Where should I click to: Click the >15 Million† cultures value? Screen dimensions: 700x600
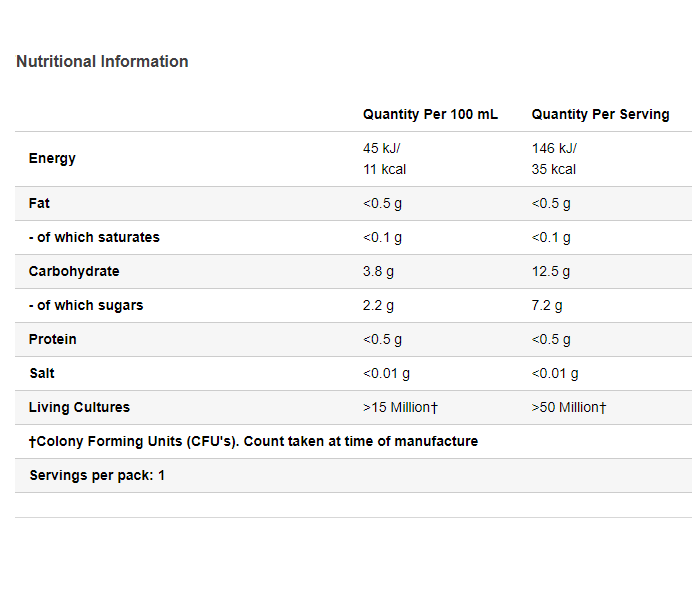(x=400, y=407)
